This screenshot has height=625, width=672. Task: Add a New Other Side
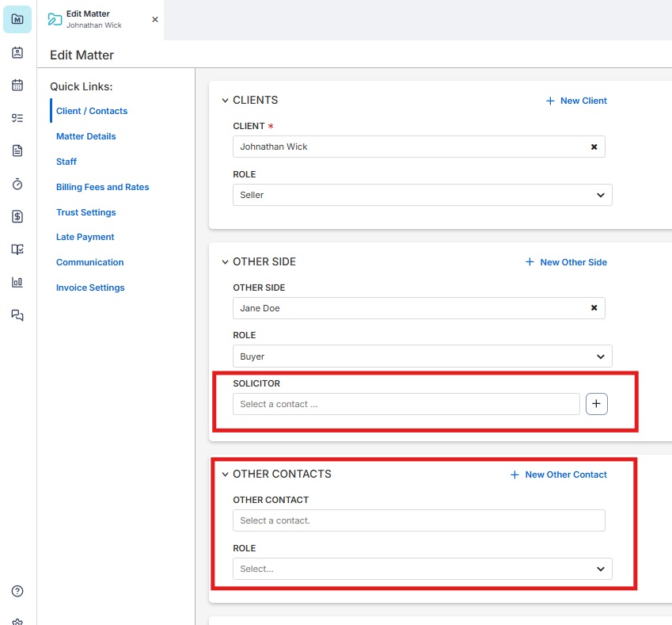[x=566, y=262]
